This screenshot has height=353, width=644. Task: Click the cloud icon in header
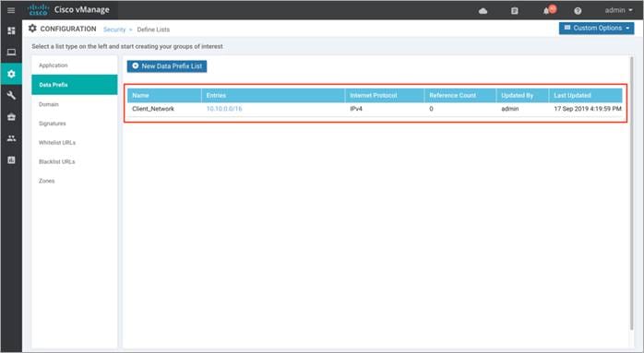pyautogui.click(x=483, y=11)
